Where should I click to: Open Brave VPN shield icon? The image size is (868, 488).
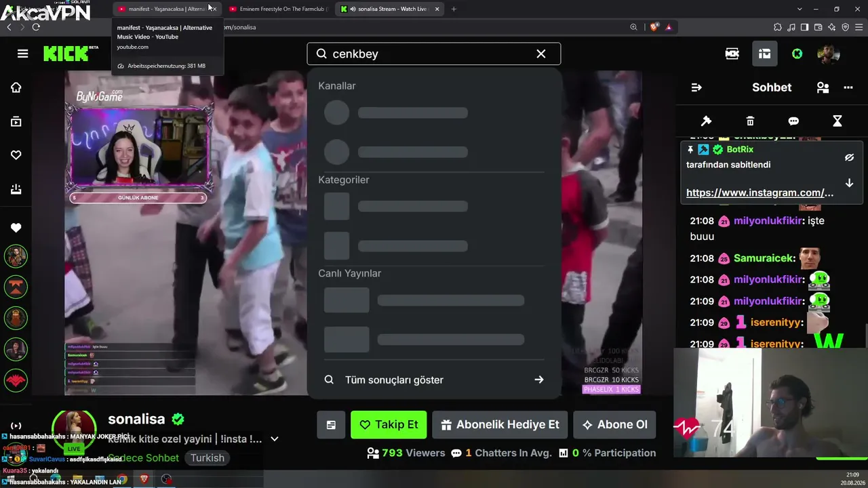(845, 27)
